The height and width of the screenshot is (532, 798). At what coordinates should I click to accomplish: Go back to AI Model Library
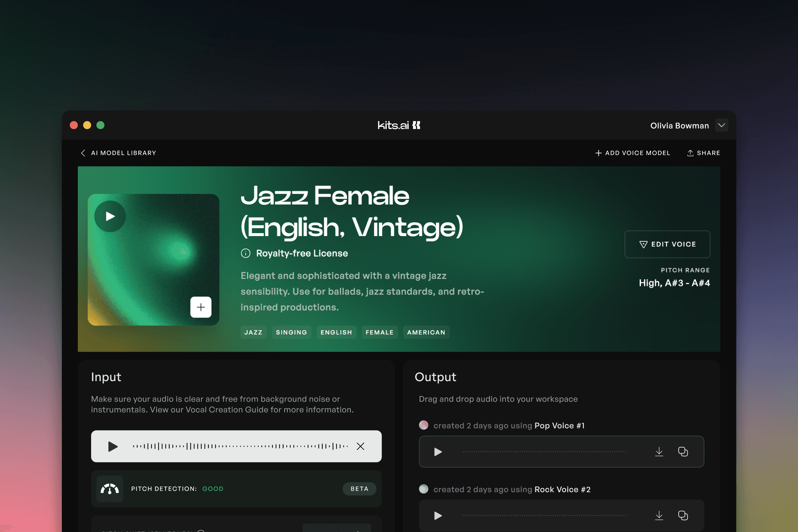click(123, 153)
